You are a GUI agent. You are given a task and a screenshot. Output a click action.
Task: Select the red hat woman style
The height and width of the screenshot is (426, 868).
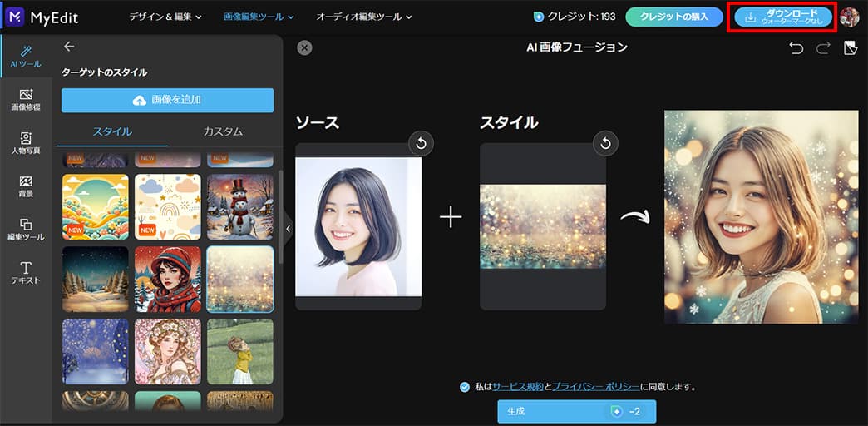[x=168, y=280]
